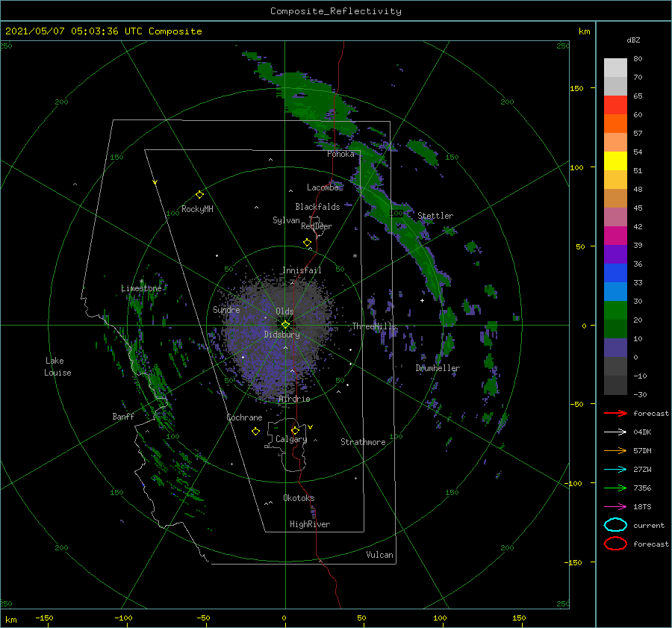
Task: Pick the slate purple 10-0 dBZ swatch
Action: pyautogui.click(x=615, y=348)
